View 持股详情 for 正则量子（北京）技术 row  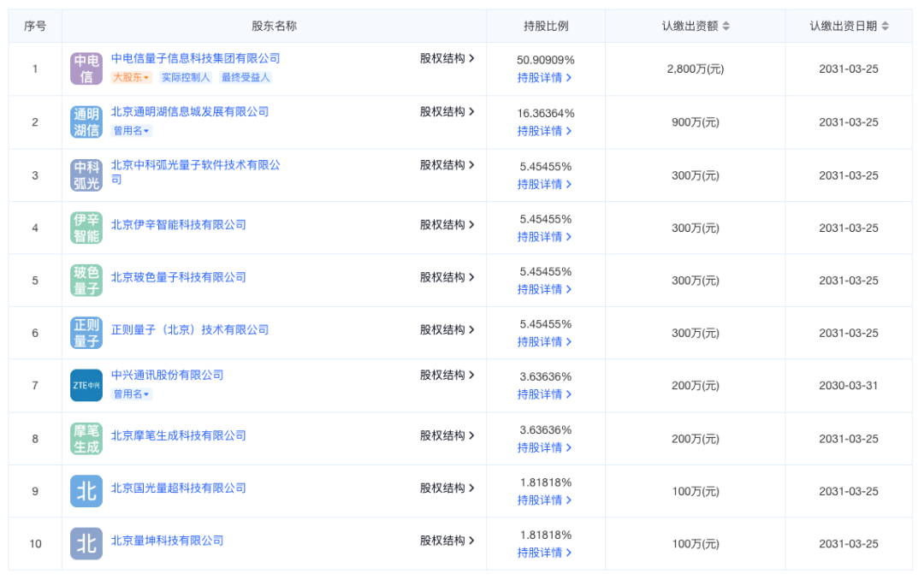pos(544,342)
